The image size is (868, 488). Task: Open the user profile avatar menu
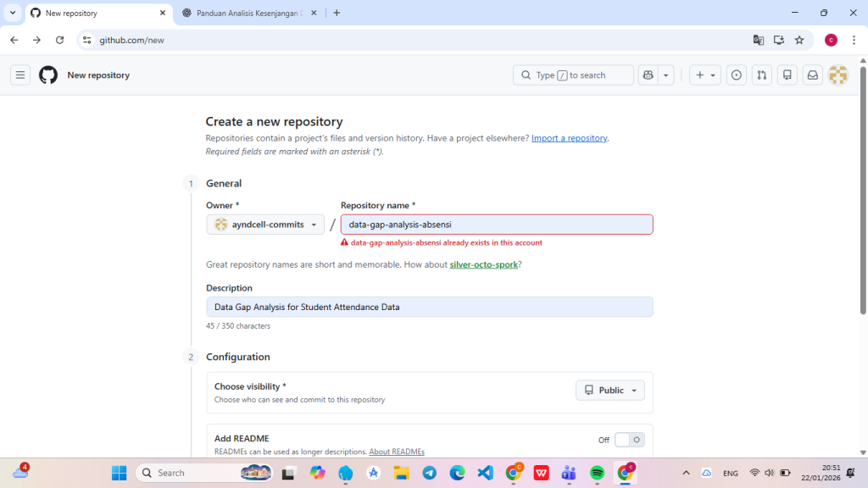pos(838,75)
